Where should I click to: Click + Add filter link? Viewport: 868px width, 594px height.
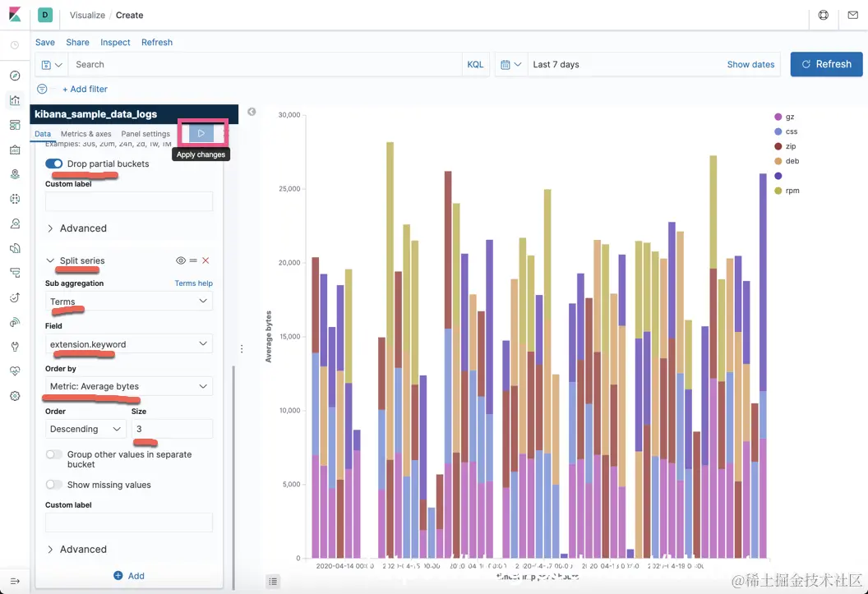pyautogui.click(x=85, y=89)
